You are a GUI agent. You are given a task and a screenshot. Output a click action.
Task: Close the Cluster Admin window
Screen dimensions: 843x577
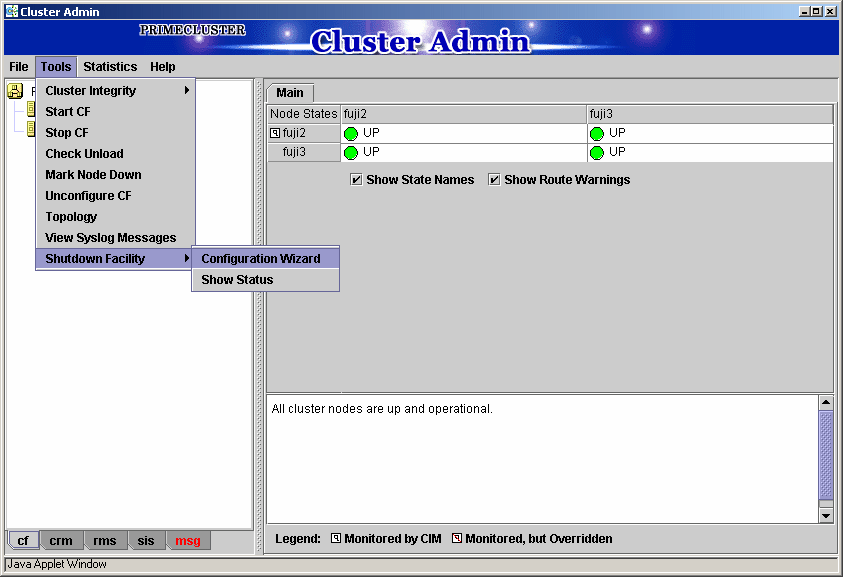pyautogui.click(x=831, y=11)
